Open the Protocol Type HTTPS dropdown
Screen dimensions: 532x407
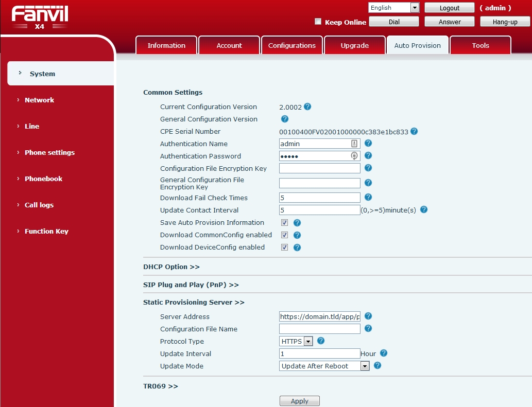(296, 341)
